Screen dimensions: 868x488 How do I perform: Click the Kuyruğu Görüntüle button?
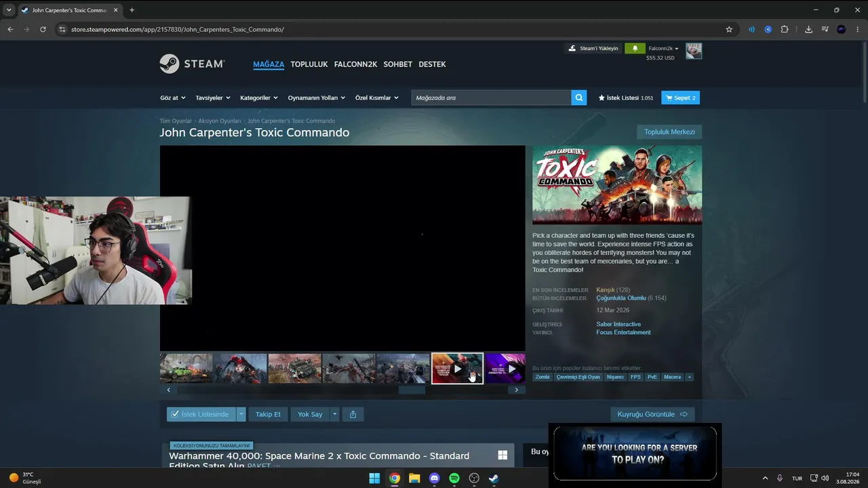click(x=652, y=414)
